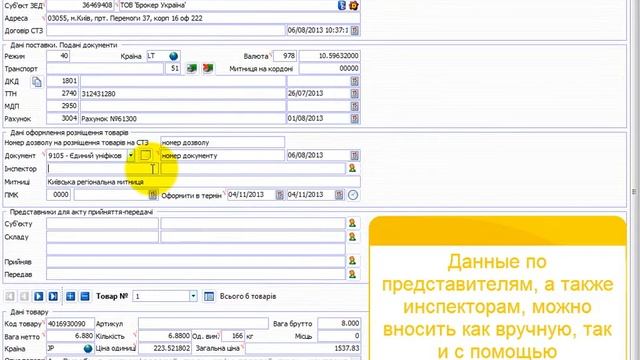Click the Суб'єкт ЗЕД code field 36469408

tap(80, 5)
